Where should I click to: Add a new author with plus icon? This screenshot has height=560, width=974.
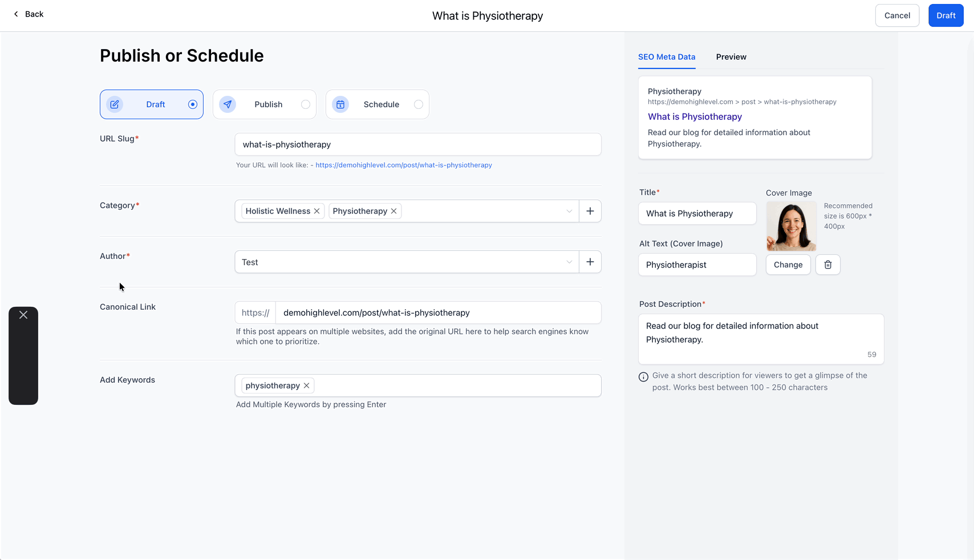[x=590, y=262]
